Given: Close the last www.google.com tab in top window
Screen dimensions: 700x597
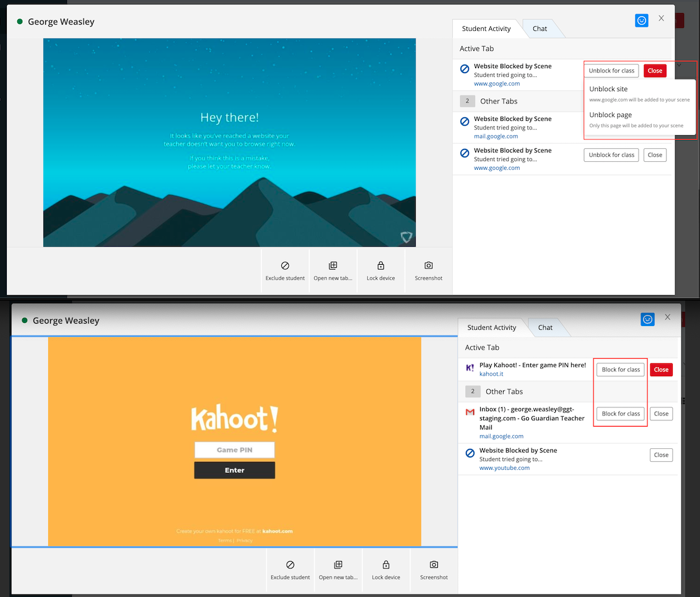Looking at the screenshot, I should pos(655,155).
